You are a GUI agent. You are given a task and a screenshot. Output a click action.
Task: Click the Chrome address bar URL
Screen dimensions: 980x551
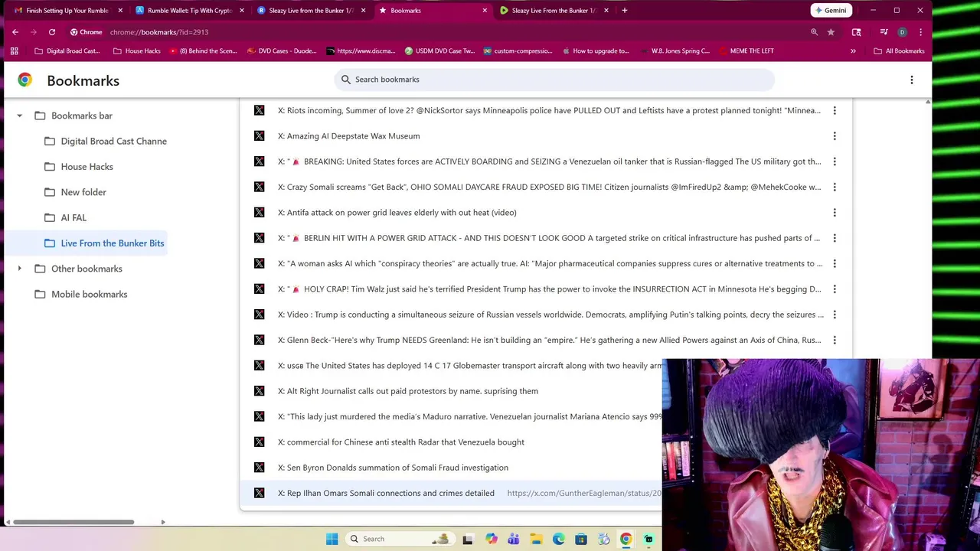click(158, 32)
